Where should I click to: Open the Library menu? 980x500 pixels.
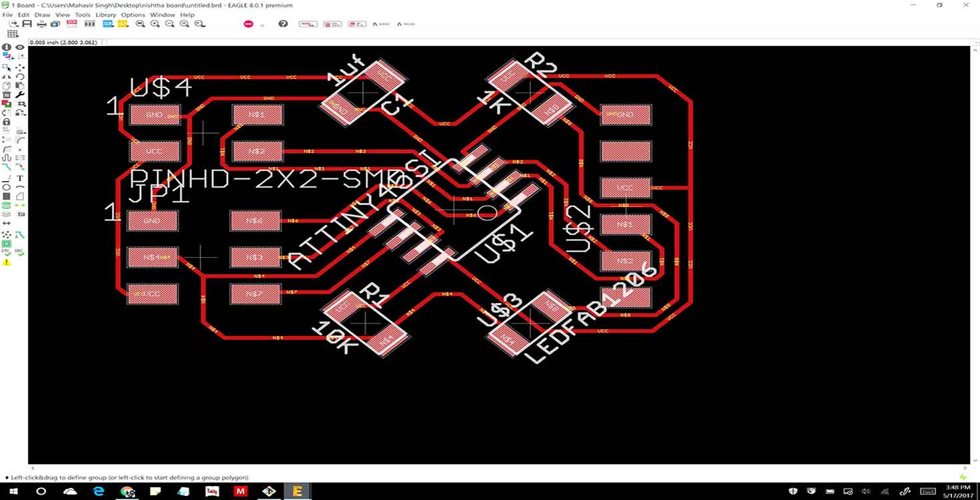pos(105,15)
